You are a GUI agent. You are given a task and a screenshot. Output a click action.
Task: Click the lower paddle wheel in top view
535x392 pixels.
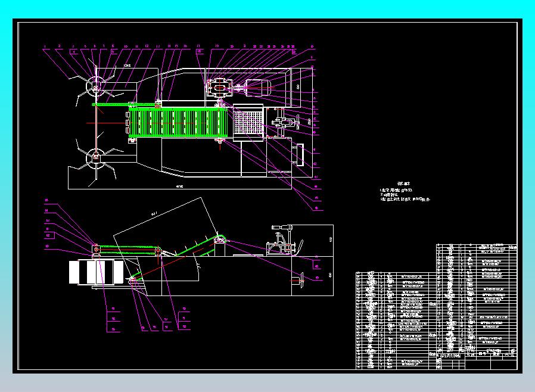tap(95, 158)
